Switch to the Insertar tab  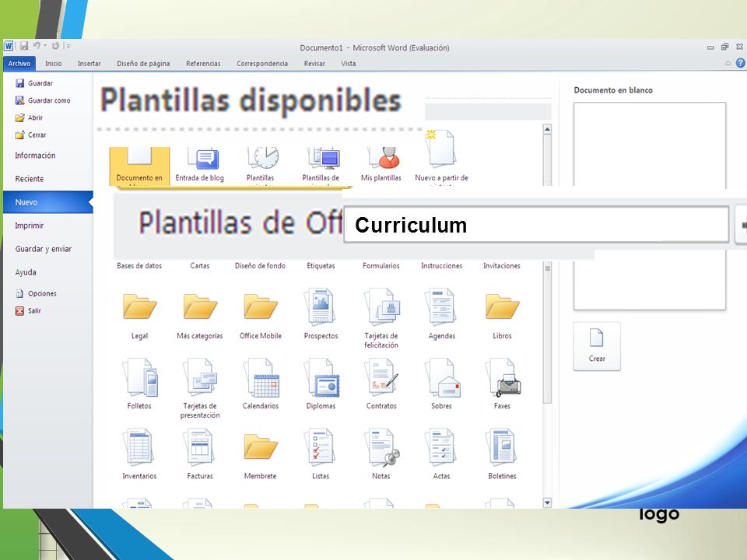(89, 63)
